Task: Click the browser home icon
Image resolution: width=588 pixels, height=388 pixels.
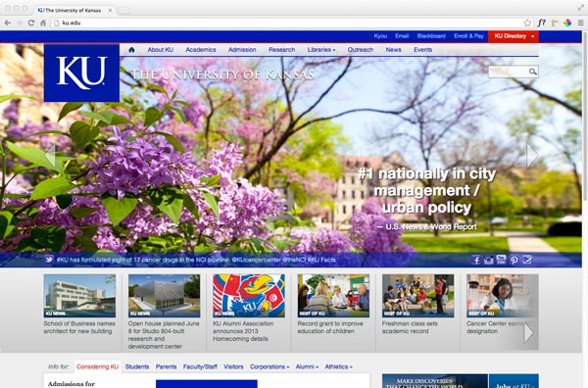Action: click(43, 23)
